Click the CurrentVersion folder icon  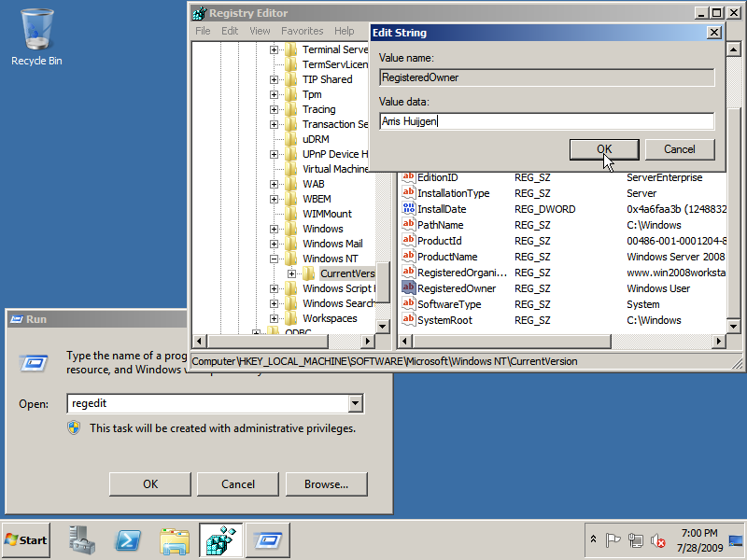tap(309, 273)
